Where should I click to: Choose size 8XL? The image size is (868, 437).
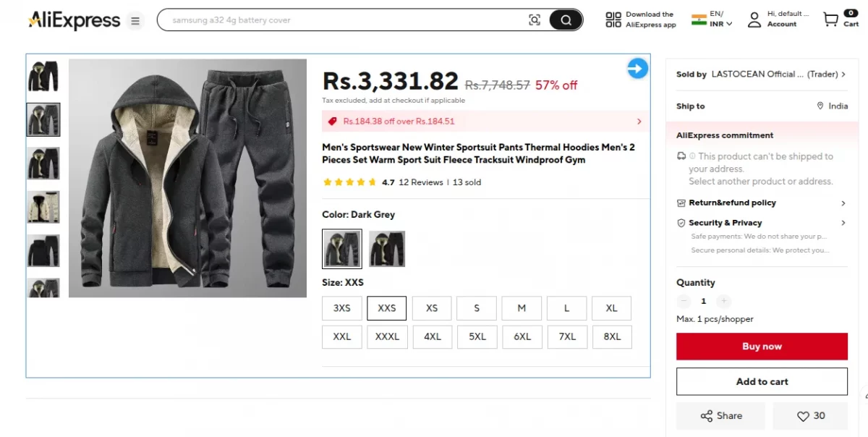point(612,337)
